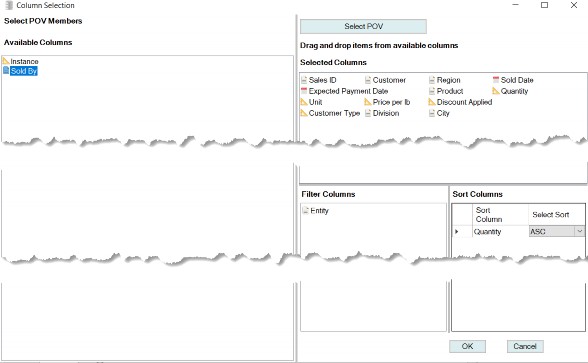Confirm with the OK button

click(467, 346)
